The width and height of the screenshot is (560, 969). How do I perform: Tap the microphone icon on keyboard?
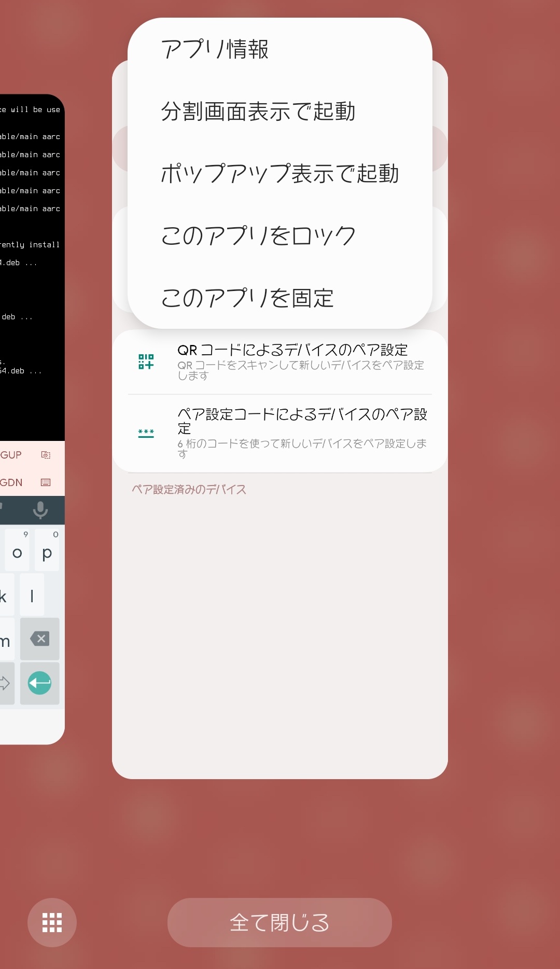pos(40,510)
